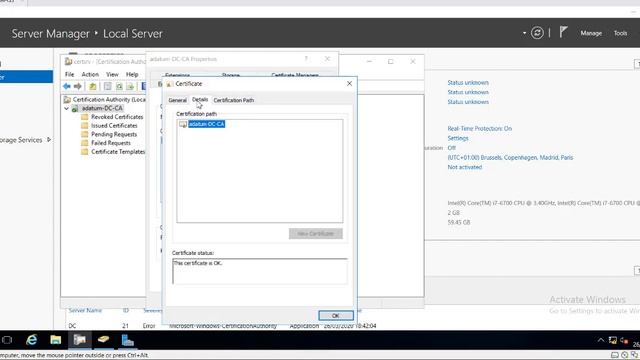Open File Explorer from the taskbar
Screen dimensions: 640x360
56,340
